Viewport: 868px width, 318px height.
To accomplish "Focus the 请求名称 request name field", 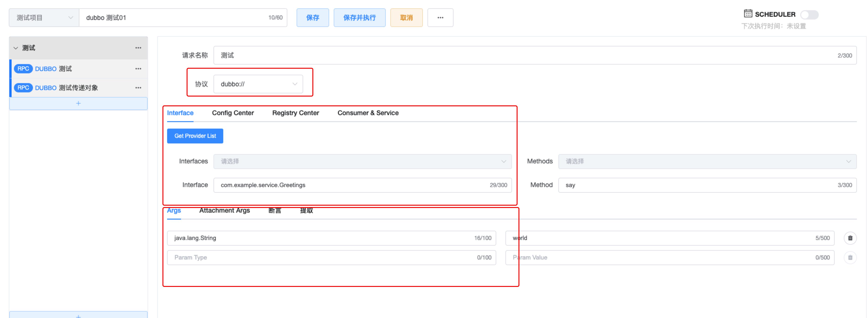I will pyautogui.click(x=535, y=55).
